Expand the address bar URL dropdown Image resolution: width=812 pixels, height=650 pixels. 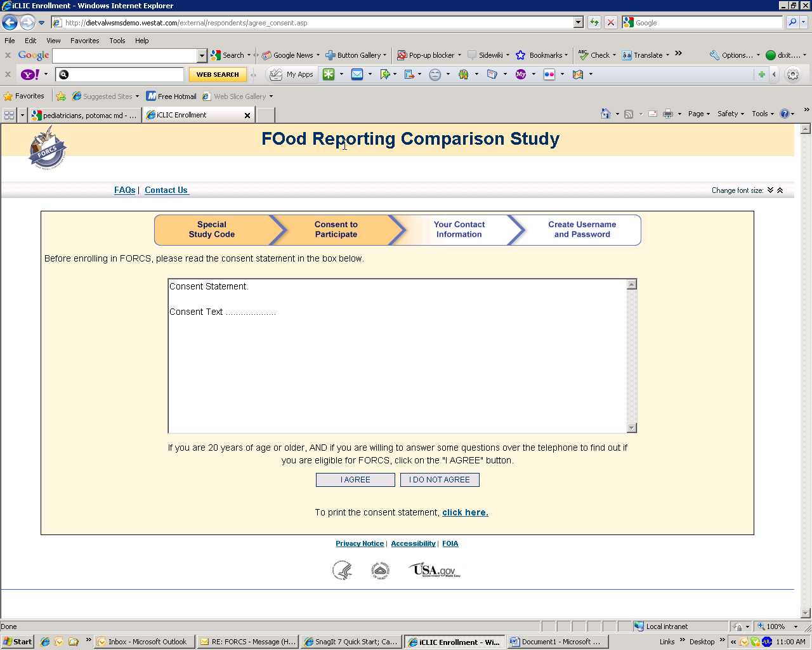tap(578, 23)
